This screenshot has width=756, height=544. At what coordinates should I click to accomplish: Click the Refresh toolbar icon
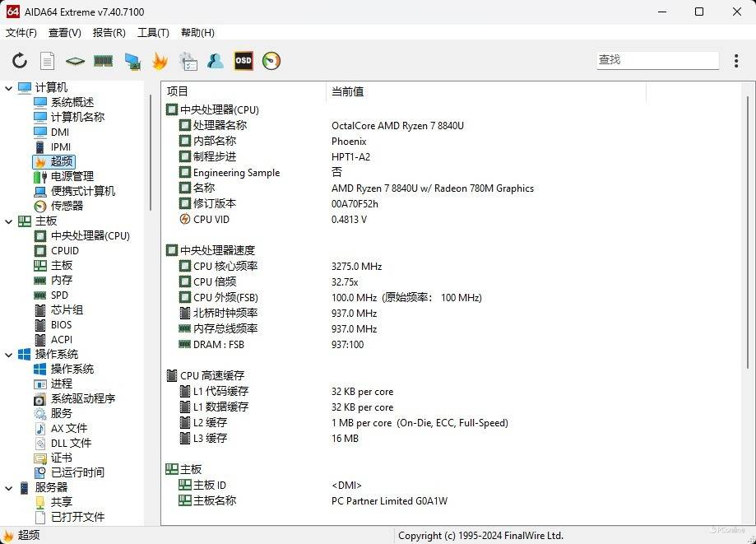pos(20,61)
